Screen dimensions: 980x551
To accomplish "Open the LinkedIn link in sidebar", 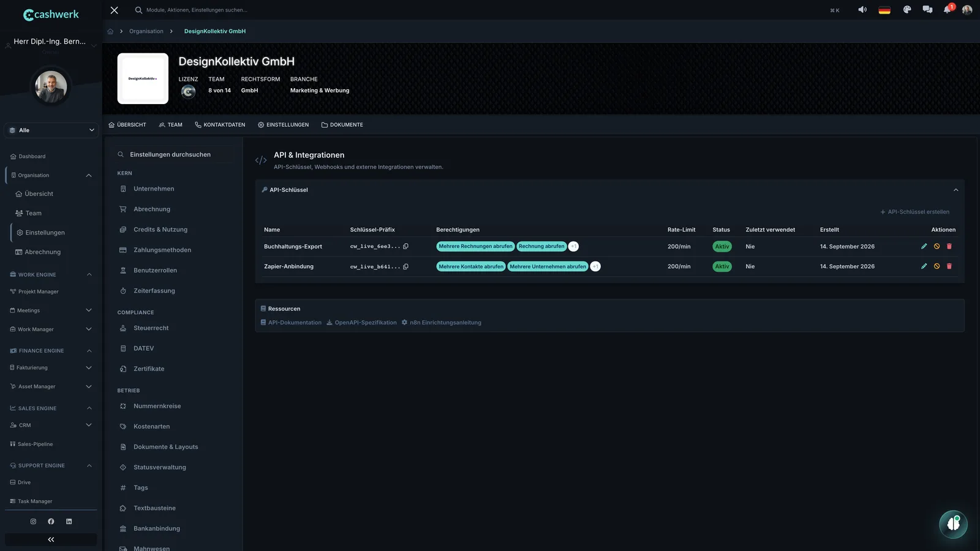I will point(69,522).
